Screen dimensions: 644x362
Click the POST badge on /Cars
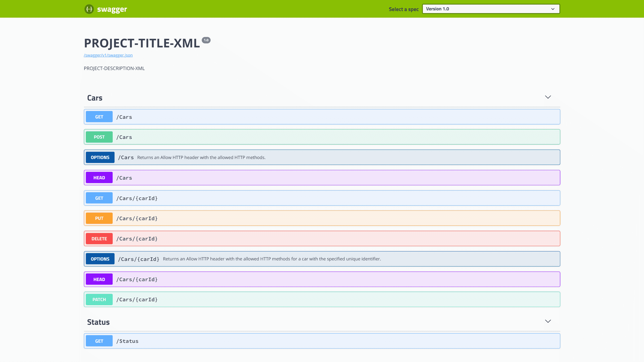(99, 137)
